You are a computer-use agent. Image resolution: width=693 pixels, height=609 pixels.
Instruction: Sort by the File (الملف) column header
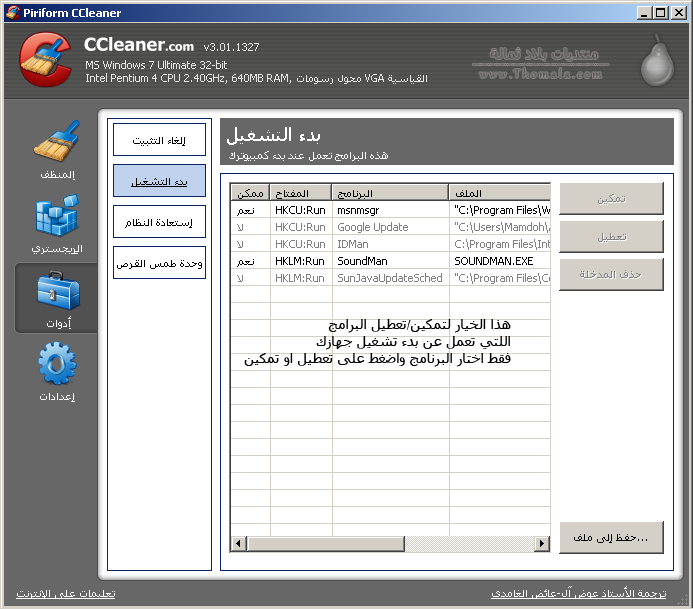pos(500,193)
